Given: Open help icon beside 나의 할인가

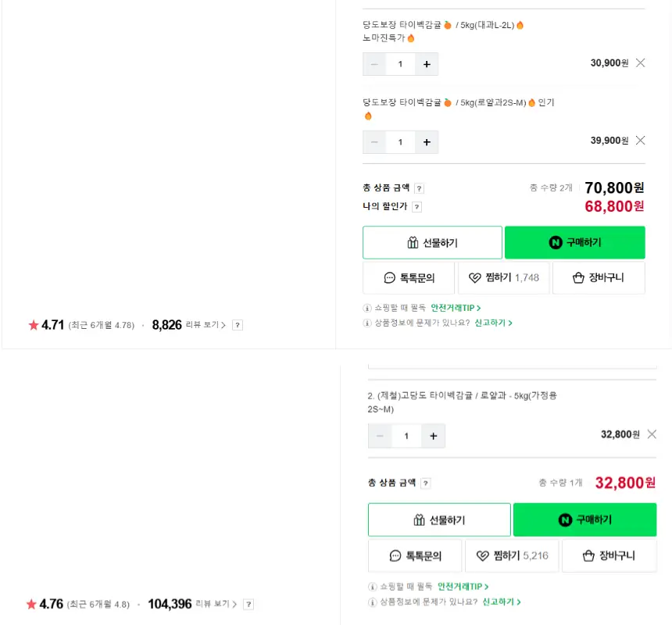Looking at the screenshot, I should coord(417,207).
